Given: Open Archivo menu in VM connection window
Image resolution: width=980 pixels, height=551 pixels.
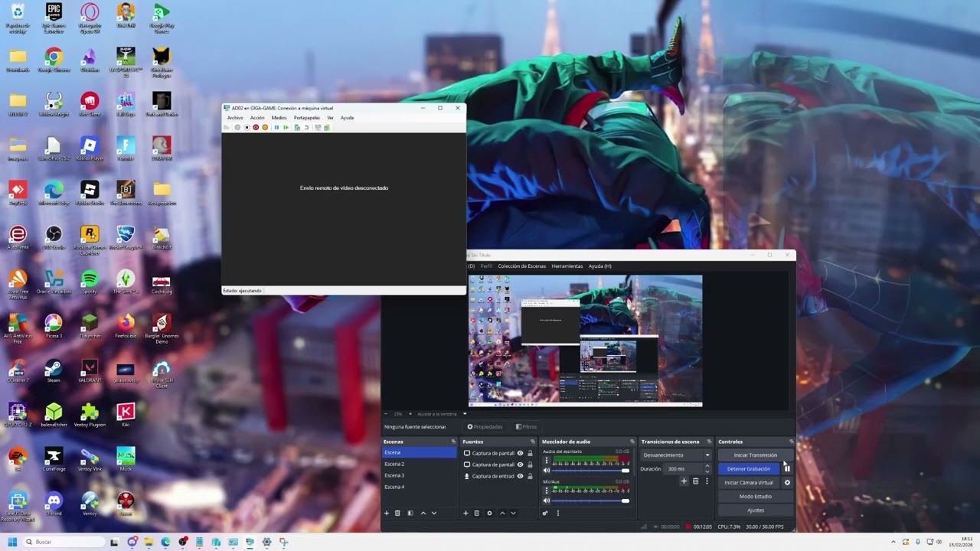Looking at the screenshot, I should (235, 118).
